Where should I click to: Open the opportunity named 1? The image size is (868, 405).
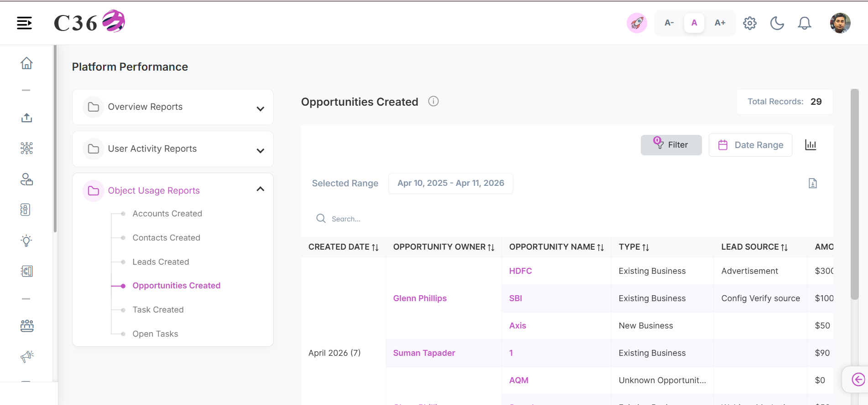click(511, 353)
